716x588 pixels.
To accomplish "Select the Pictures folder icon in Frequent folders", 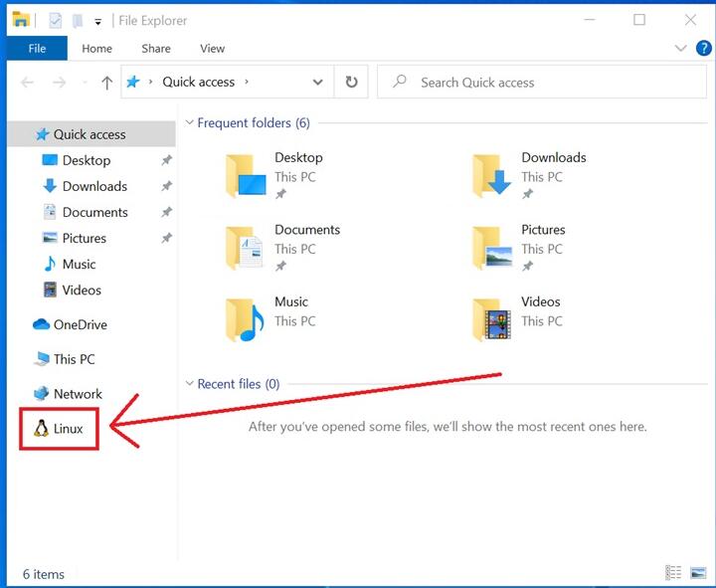I will [492, 247].
